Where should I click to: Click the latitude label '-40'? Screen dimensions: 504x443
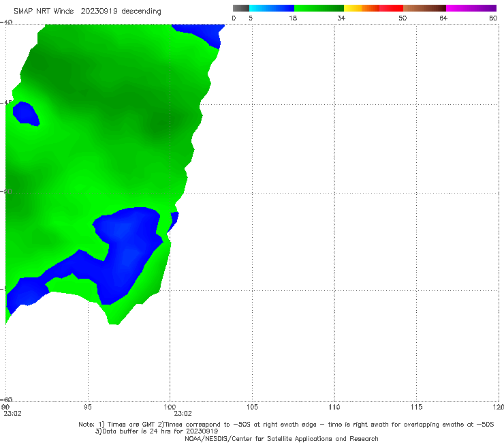point(6,22)
